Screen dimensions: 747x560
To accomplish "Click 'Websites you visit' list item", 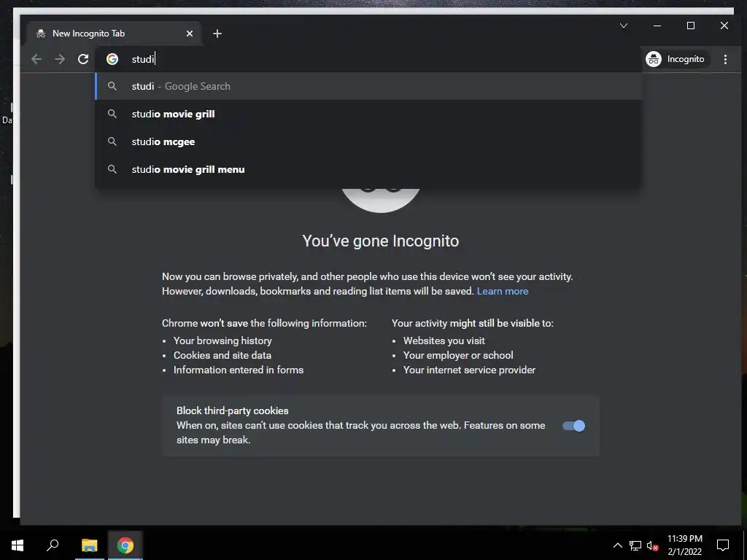I will [444, 341].
